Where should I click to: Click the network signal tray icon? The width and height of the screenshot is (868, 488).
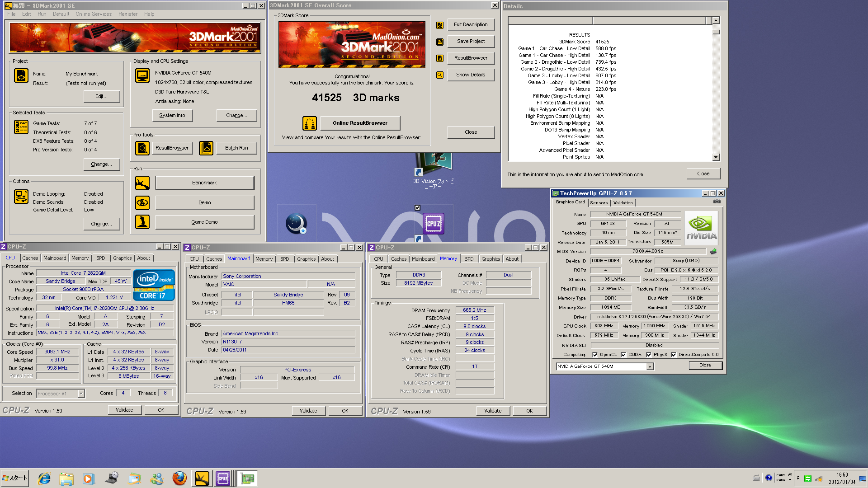pos(819,479)
